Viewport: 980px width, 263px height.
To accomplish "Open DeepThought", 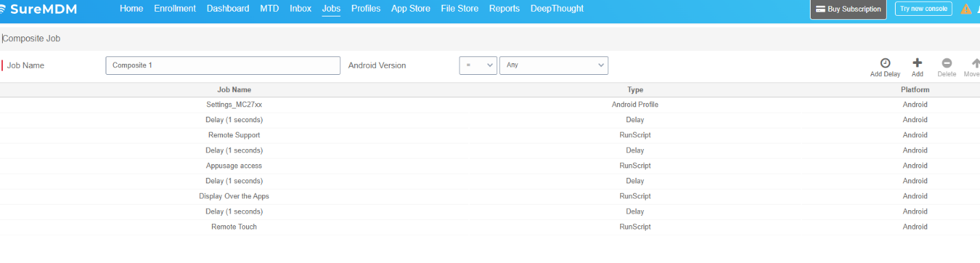I will pyautogui.click(x=557, y=9).
